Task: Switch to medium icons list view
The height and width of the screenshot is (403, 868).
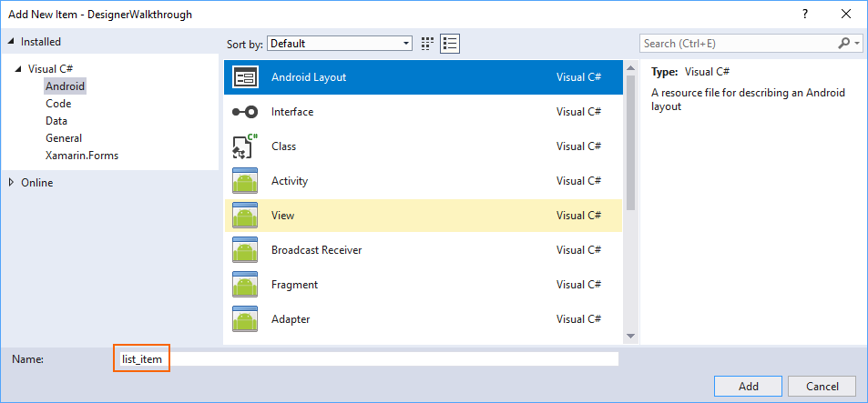Action: pyautogui.click(x=449, y=43)
